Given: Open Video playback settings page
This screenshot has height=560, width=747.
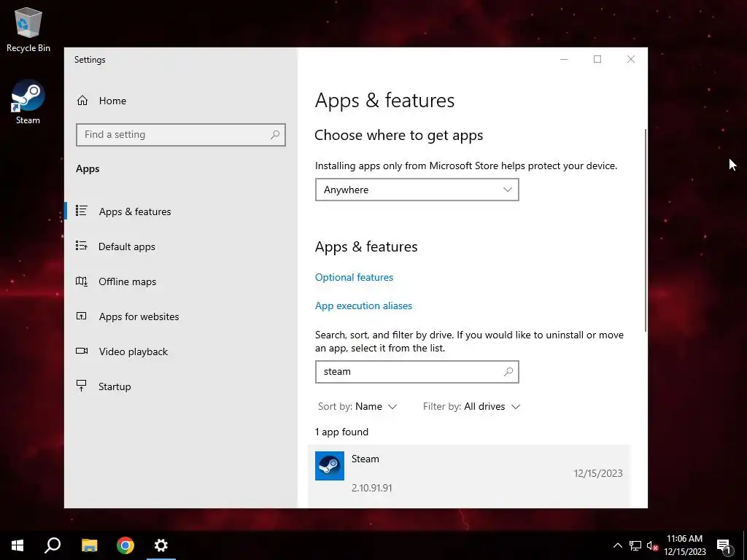Looking at the screenshot, I should coord(181,351).
